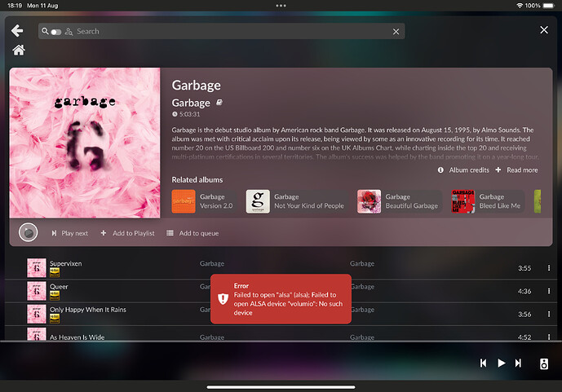Tap the battery status indicator

[548, 6]
